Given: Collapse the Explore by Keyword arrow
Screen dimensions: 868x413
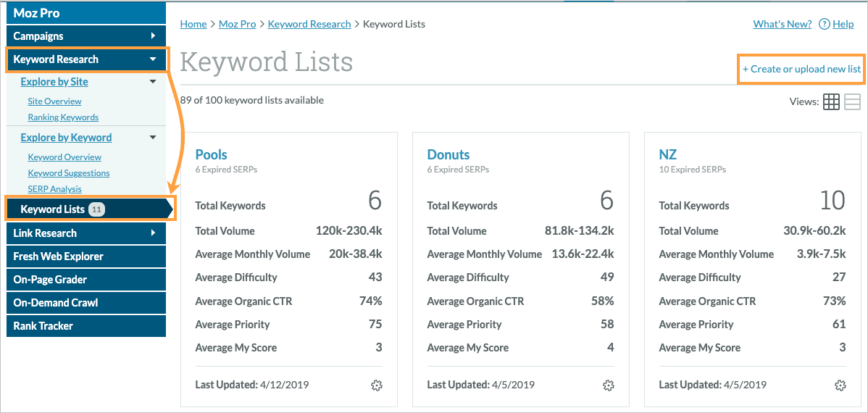Looking at the screenshot, I should tap(153, 138).
